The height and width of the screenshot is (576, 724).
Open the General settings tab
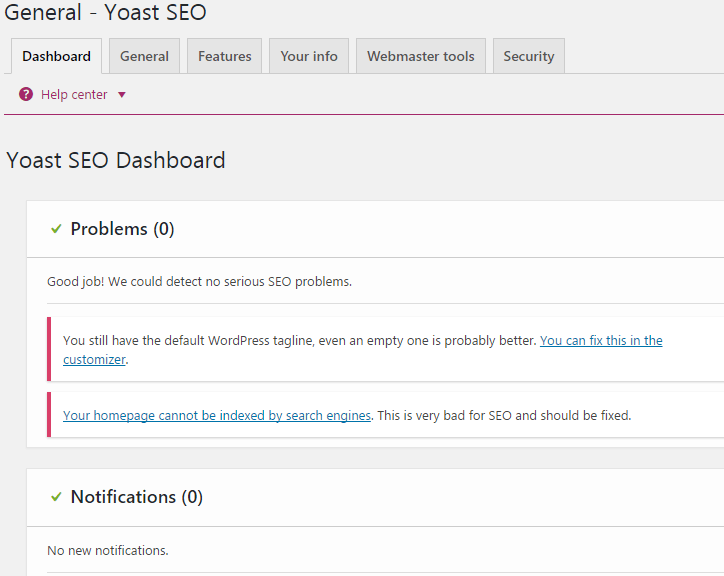[144, 56]
